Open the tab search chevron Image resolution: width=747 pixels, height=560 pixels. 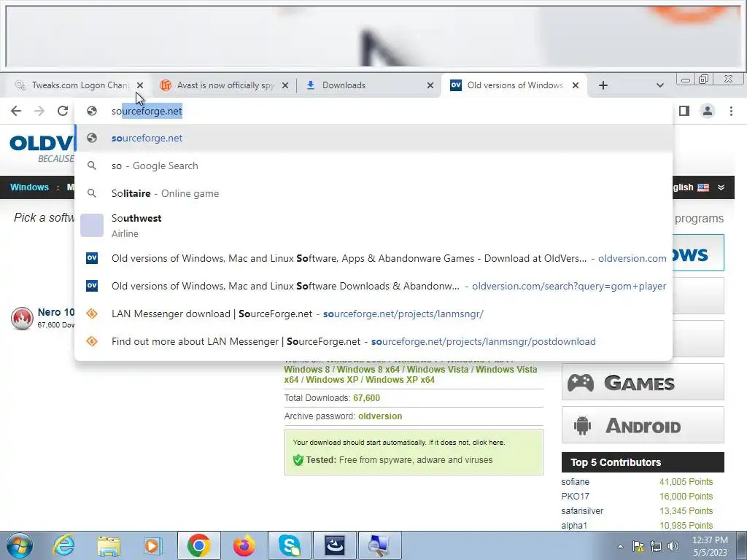[659, 85]
